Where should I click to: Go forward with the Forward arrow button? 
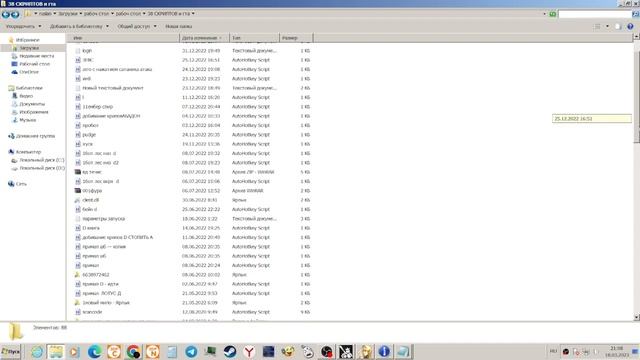coord(15,14)
